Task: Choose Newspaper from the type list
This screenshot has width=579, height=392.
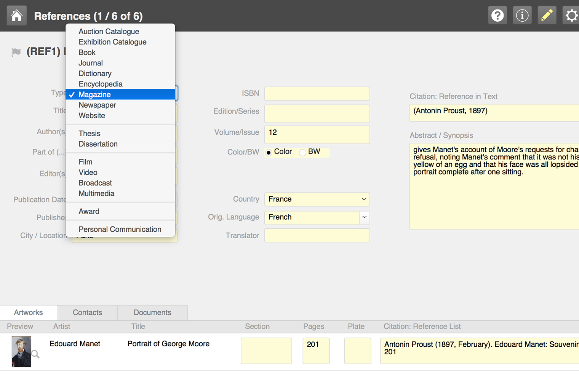Action: 97,105
